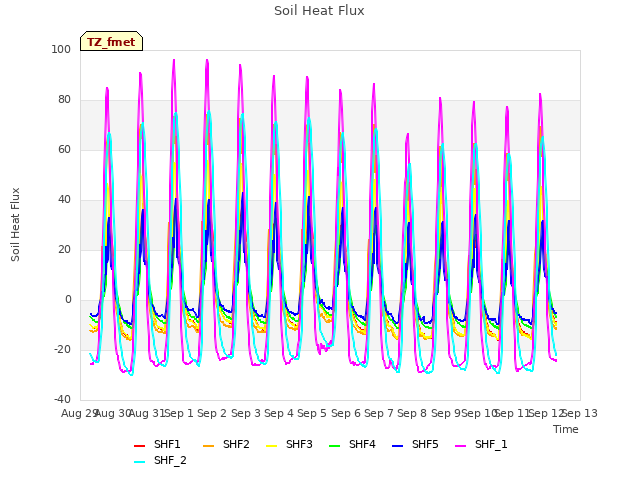Toggle the SHF3 series legend label
The width and height of the screenshot is (640, 480).
[299, 444]
